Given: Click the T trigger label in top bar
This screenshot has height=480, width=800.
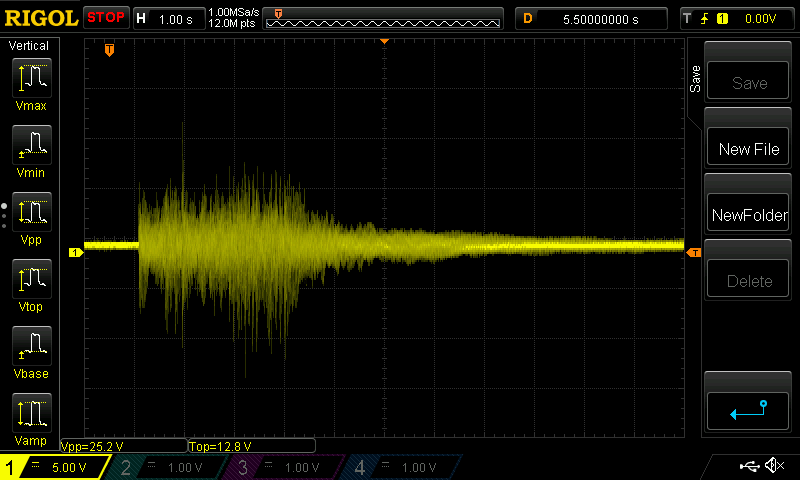Looking at the screenshot, I should click(687, 19).
